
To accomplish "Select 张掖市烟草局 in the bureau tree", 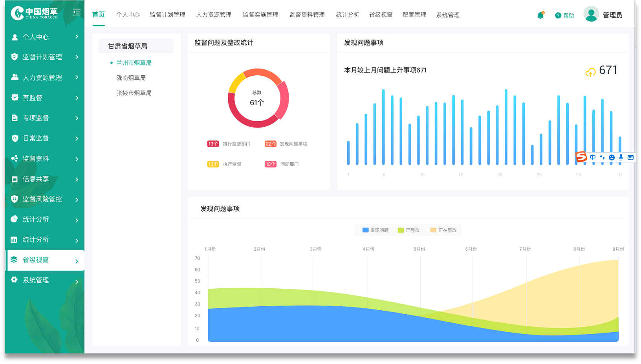I will pos(134,93).
